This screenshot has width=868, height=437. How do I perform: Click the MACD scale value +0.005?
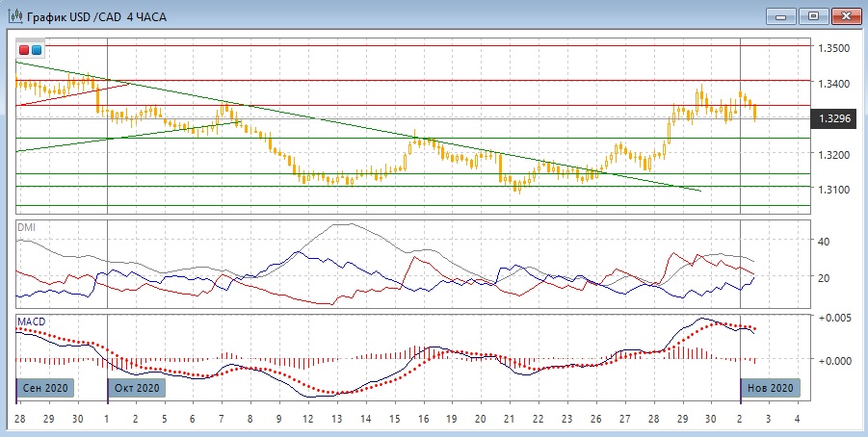tap(832, 317)
